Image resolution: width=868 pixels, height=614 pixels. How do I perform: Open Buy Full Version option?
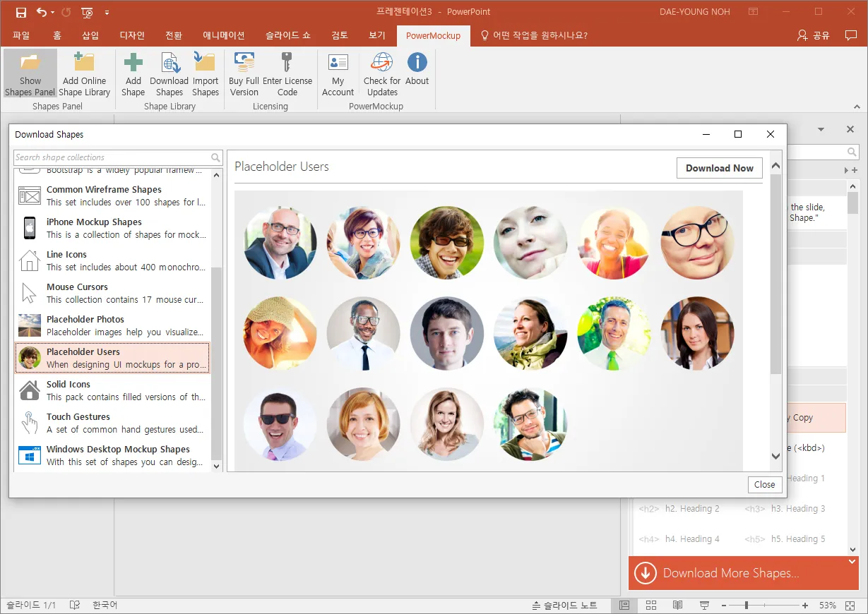point(244,74)
